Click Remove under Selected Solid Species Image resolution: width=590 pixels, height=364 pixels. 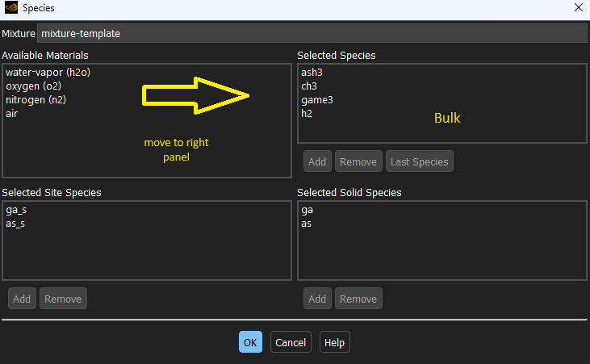pyautogui.click(x=358, y=299)
